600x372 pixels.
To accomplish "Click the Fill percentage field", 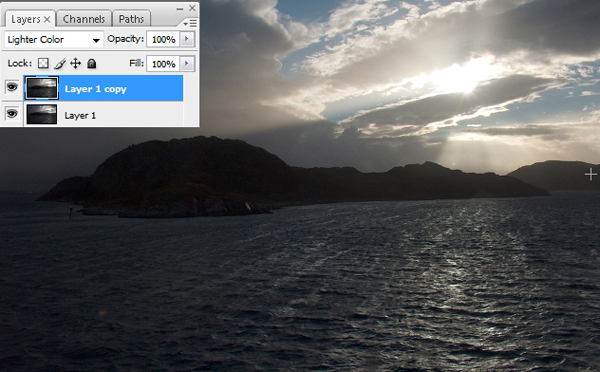I will (x=163, y=64).
